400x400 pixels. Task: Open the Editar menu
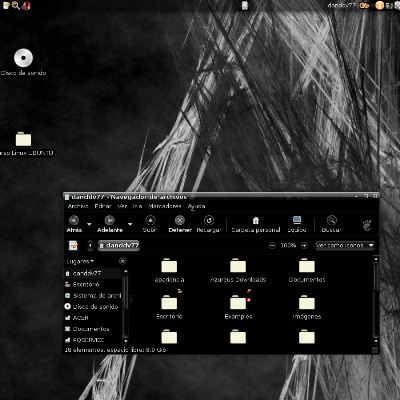[103, 206]
